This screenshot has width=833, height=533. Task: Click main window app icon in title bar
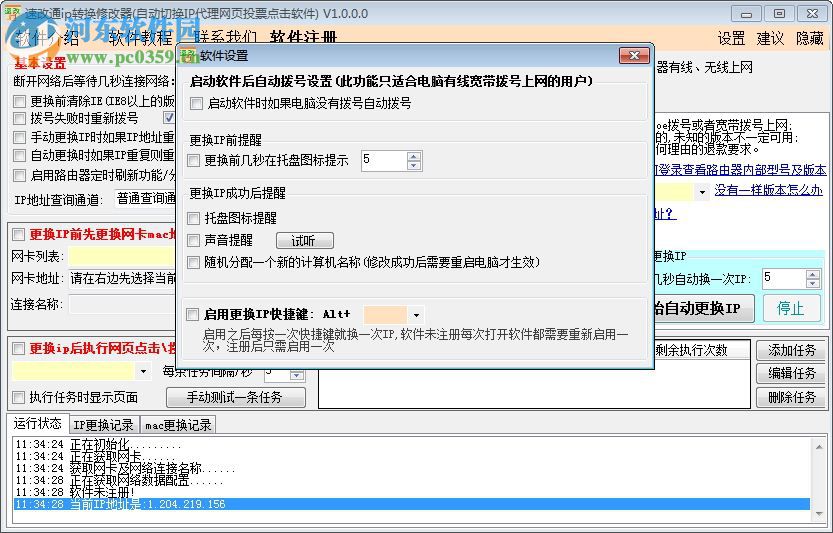(12, 13)
